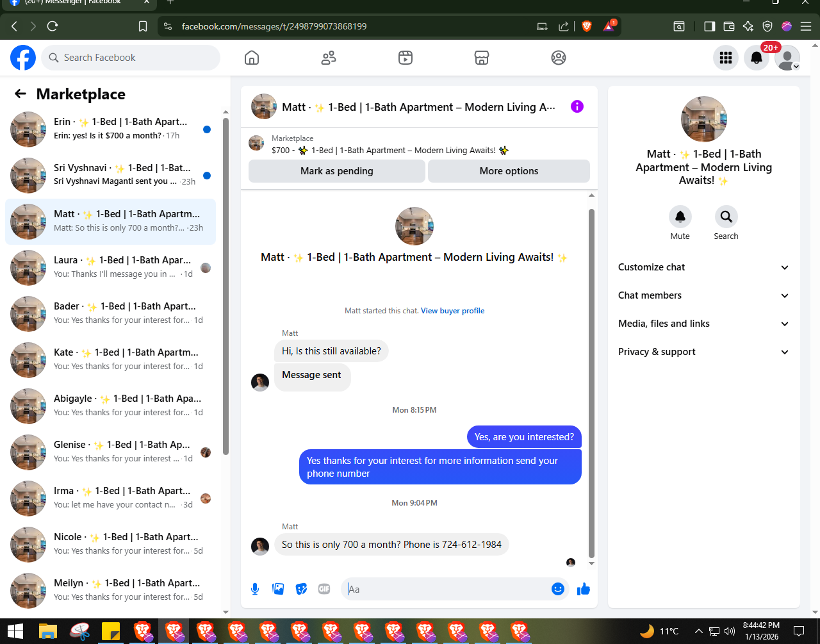
Task: Click the large listing photo in right panel
Action: click(704, 119)
